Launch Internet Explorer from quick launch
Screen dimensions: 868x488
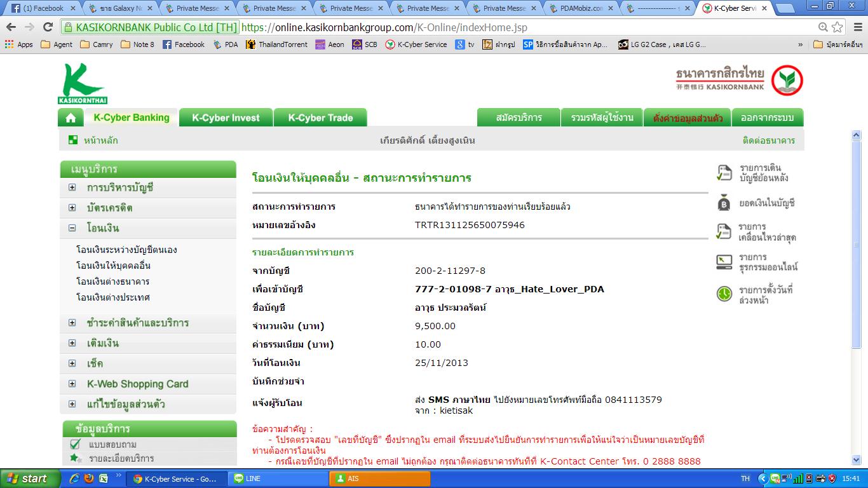(x=74, y=478)
